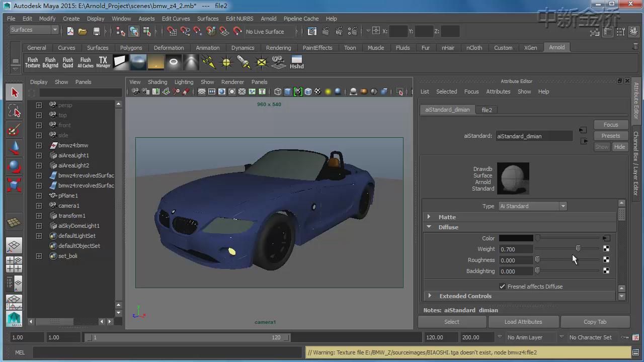Click Flush All Caches shelf icon
644x362 pixels.
86,62
